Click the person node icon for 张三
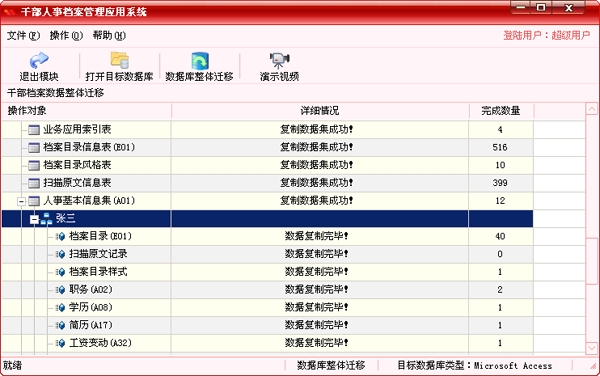This screenshot has height=376, width=600. tap(47, 219)
